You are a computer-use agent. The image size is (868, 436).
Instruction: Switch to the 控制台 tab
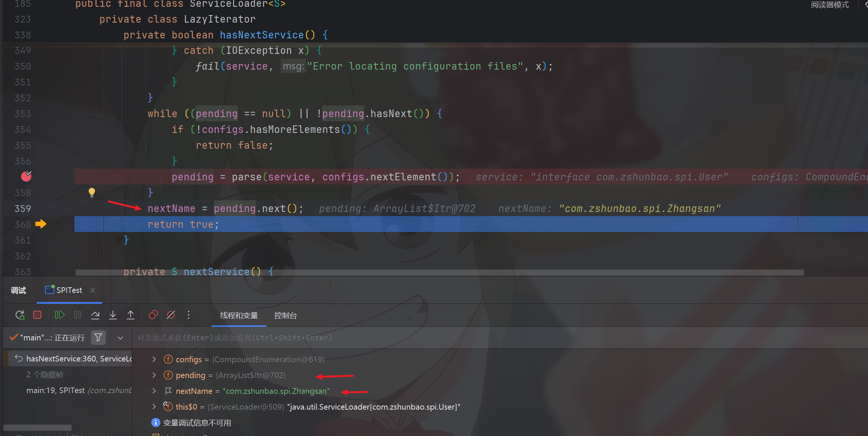(x=285, y=316)
